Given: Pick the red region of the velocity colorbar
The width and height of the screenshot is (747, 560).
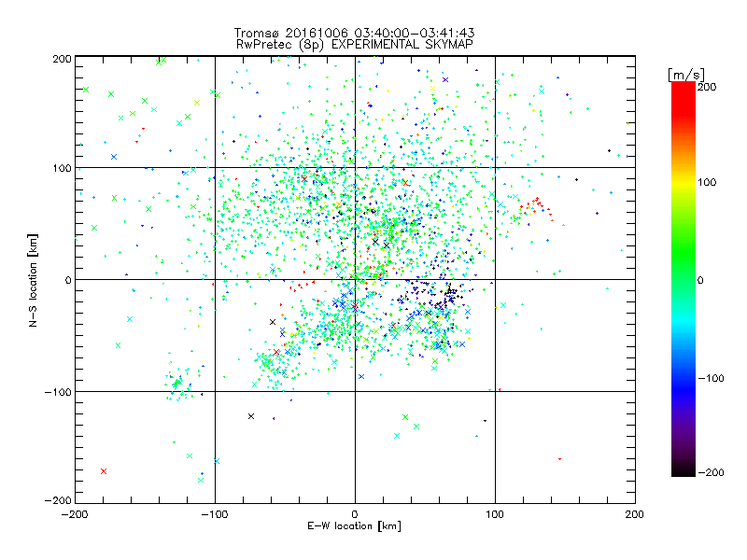Looking at the screenshot, I should point(684,98).
